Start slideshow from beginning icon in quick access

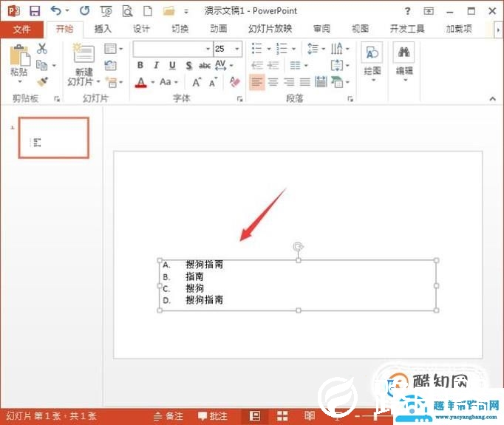point(106,11)
